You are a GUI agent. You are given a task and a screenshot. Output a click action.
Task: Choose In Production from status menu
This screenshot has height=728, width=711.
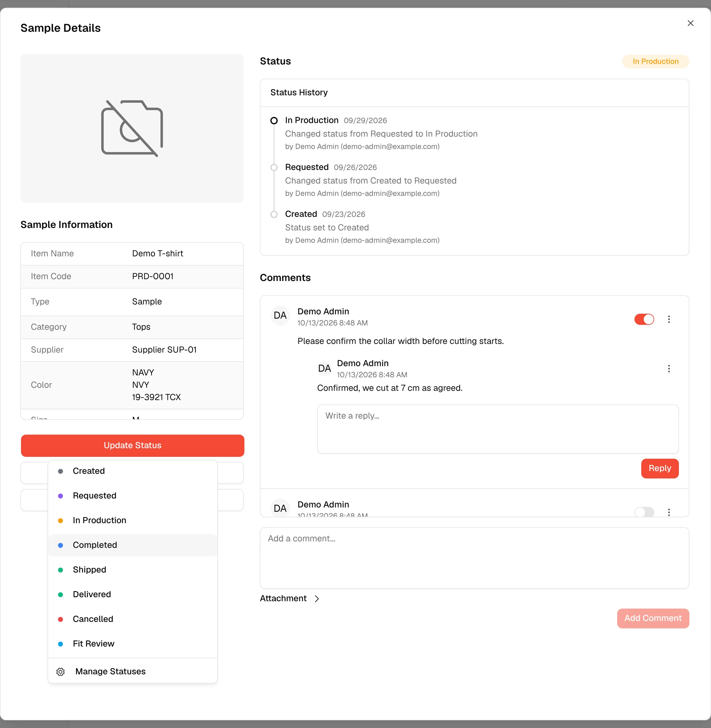pos(132,520)
